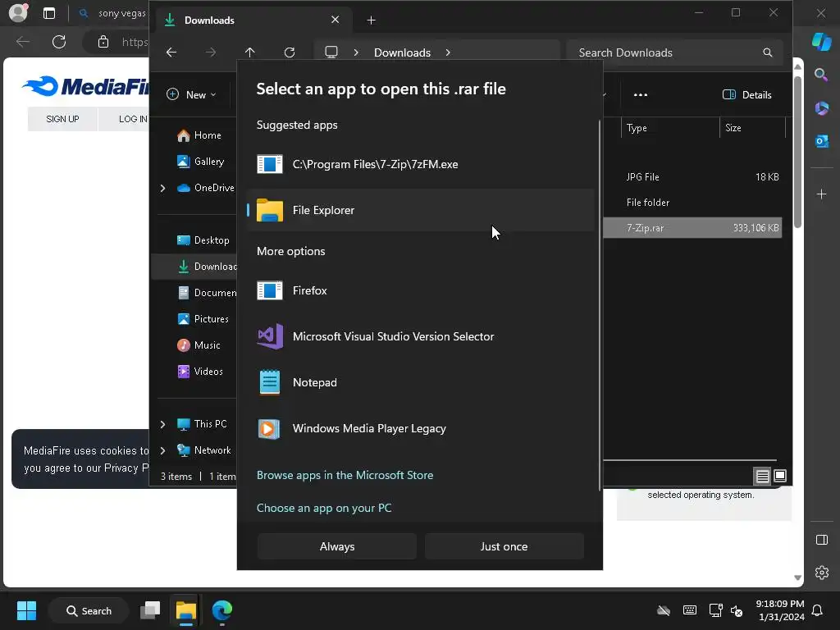Image resolution: width=840 pixels, height=630 pixels.
Task: Go back in File Explorer navigation
Action: (x=171, y=52)
